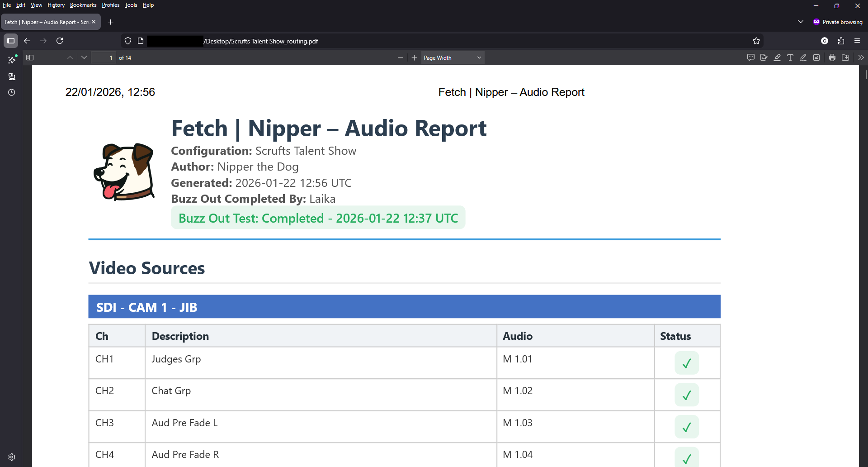This screenshot has width=868, height=467.
Task: Toggle the bookmark star for this page
Action: [x=756, y=41]
